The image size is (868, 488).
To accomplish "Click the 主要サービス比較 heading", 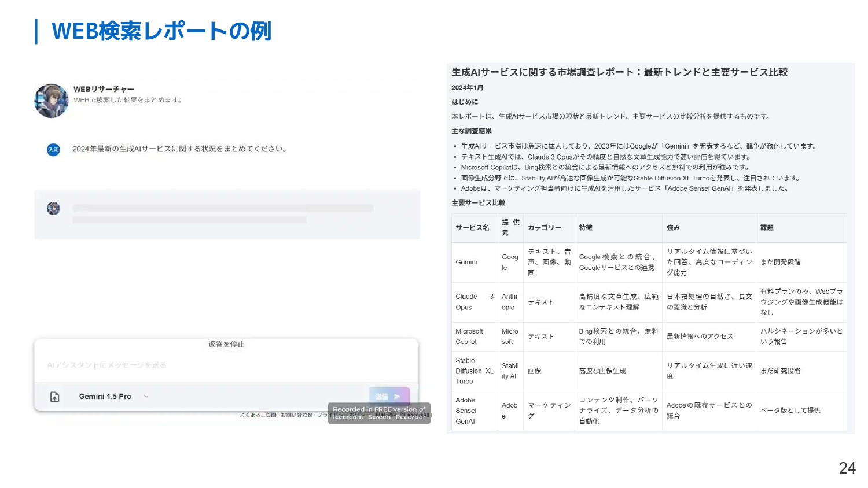I will click(479, 203).
